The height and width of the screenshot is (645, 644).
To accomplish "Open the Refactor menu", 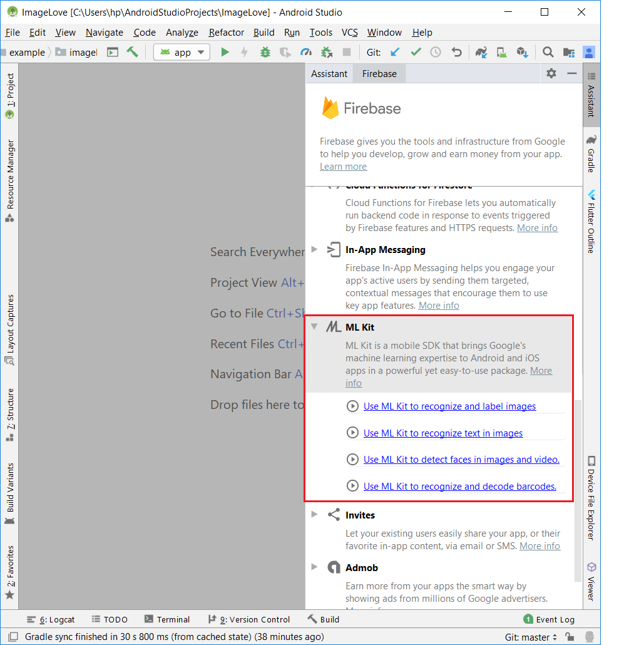I will pos(226,33).
